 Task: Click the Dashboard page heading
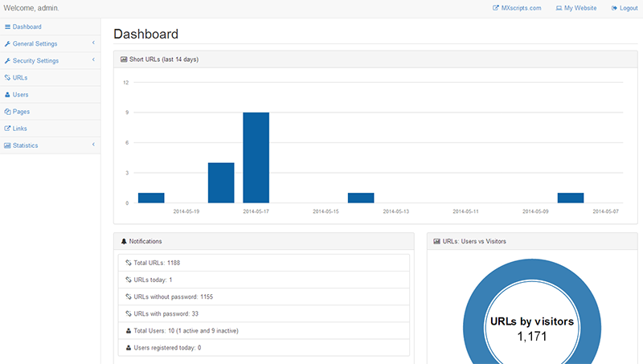coord(146,34)
